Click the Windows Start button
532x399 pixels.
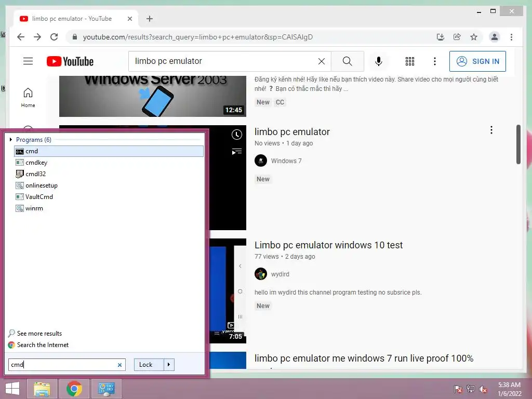(12, 389)
